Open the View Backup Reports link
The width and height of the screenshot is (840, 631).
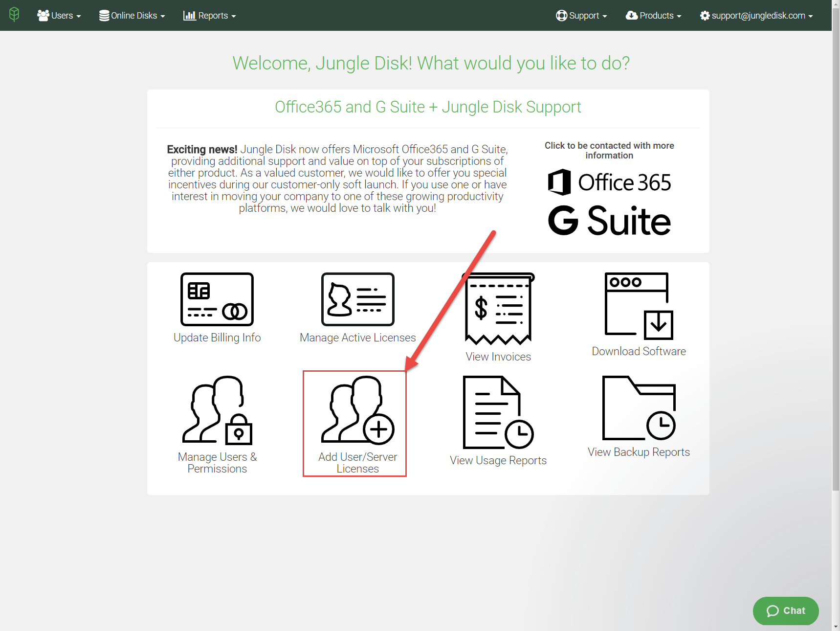click(639, 452)
